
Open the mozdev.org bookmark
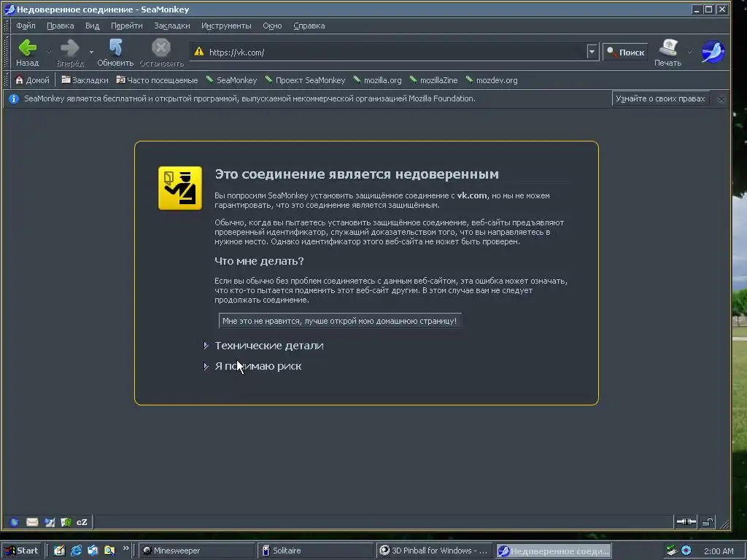pyautogui.click(x=492, y=80)
